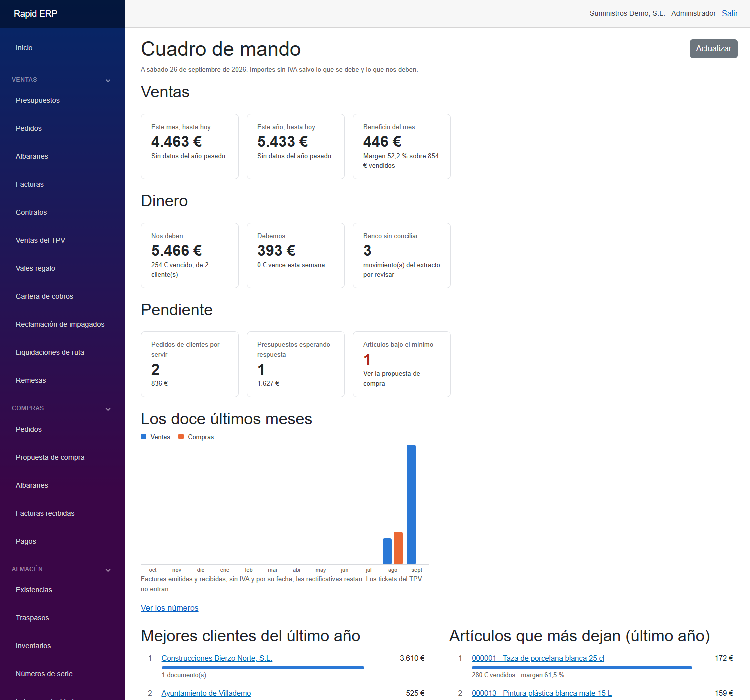The height and width of the screenshot is (700, 750).
Task: Open Ayuntamiento de Villademo client link
Action: coord(206,693)
